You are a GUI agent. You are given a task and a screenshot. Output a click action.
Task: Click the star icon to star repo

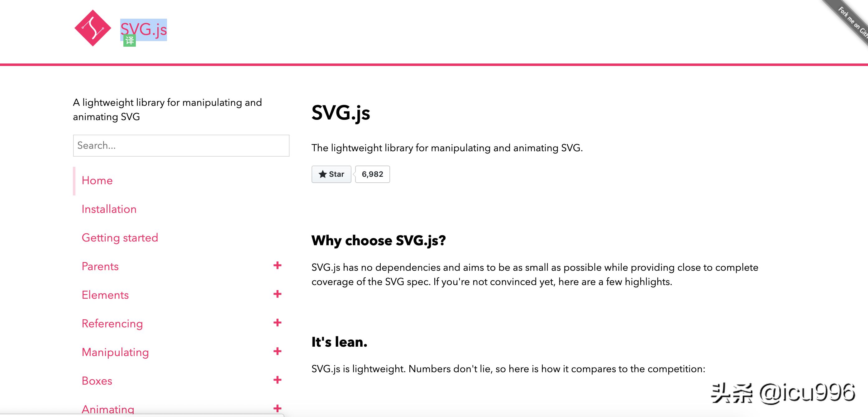322,174
